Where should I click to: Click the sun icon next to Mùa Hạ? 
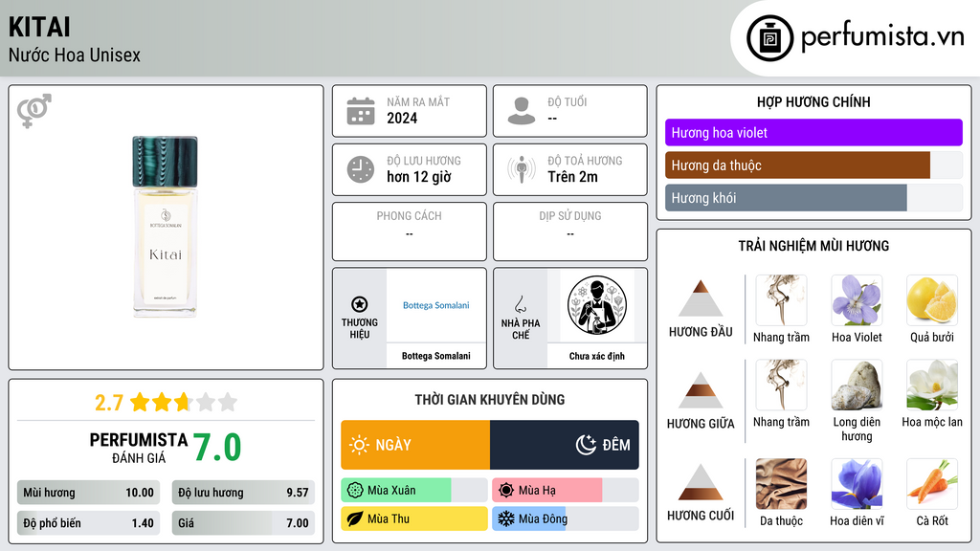pos(506,491)
